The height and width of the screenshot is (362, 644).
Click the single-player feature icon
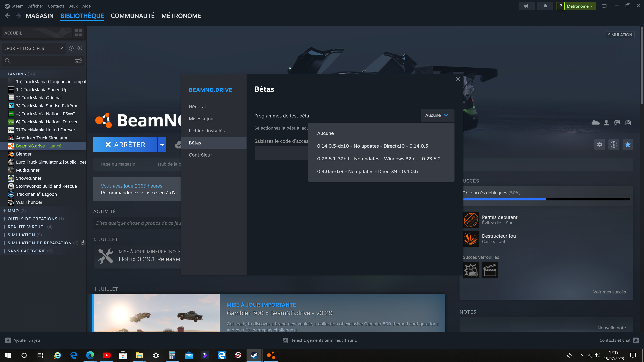pyautogui.click(x=606, y=122)
